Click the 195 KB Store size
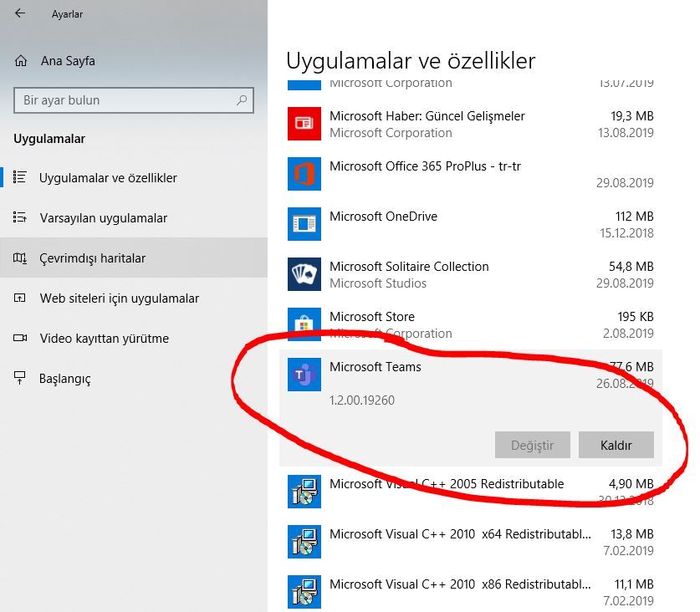The height and width of the screenshot is (612, 700). (636, 317)
